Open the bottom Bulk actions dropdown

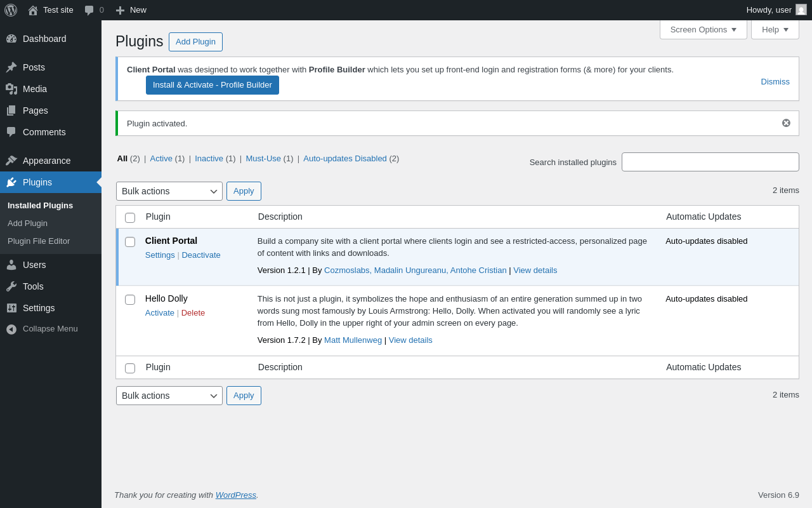(x=169, y=396)
